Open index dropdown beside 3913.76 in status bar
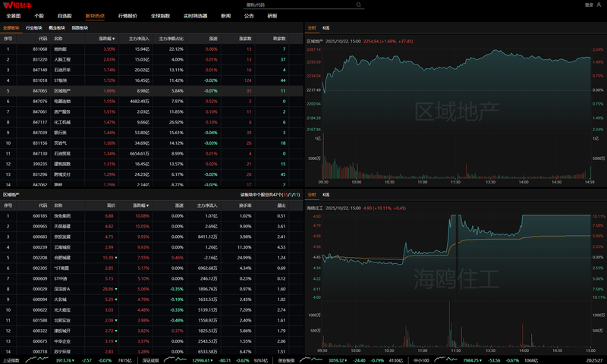 (x=74, y=360)
